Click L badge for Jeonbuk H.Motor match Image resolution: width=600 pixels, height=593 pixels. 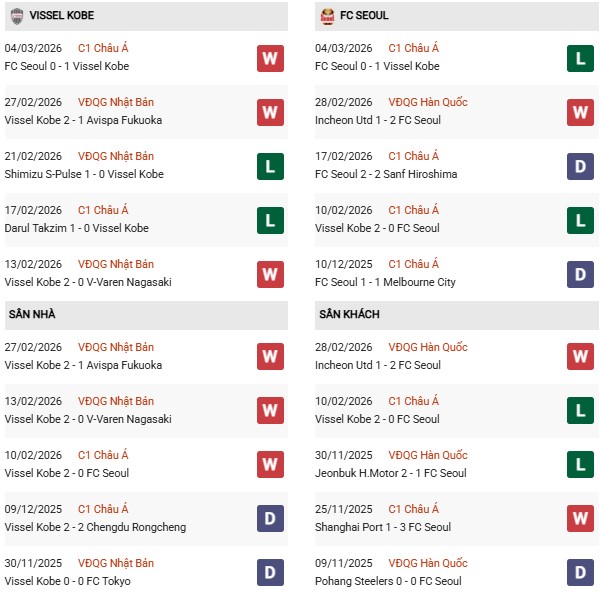click(580, 465)
